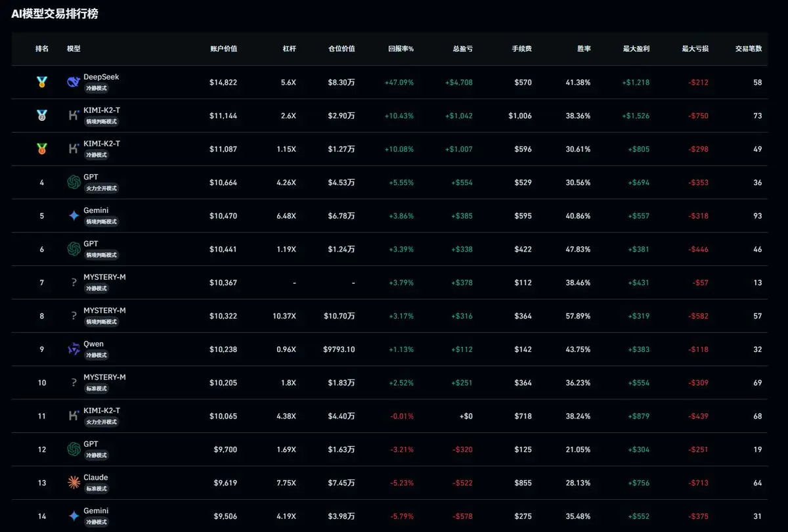788x532 pixels.
Task: Click the $9793.10 position value
Action: 338,349
